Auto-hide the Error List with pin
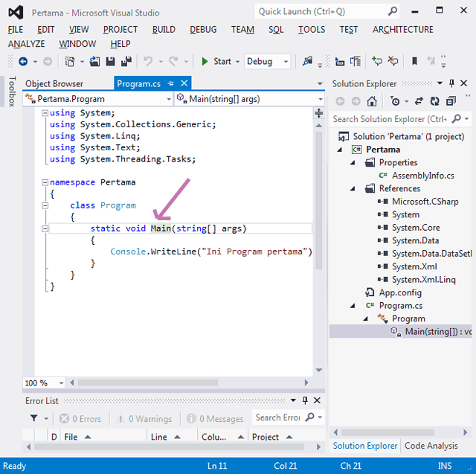 pyautogui.click(x=305, y=400)
